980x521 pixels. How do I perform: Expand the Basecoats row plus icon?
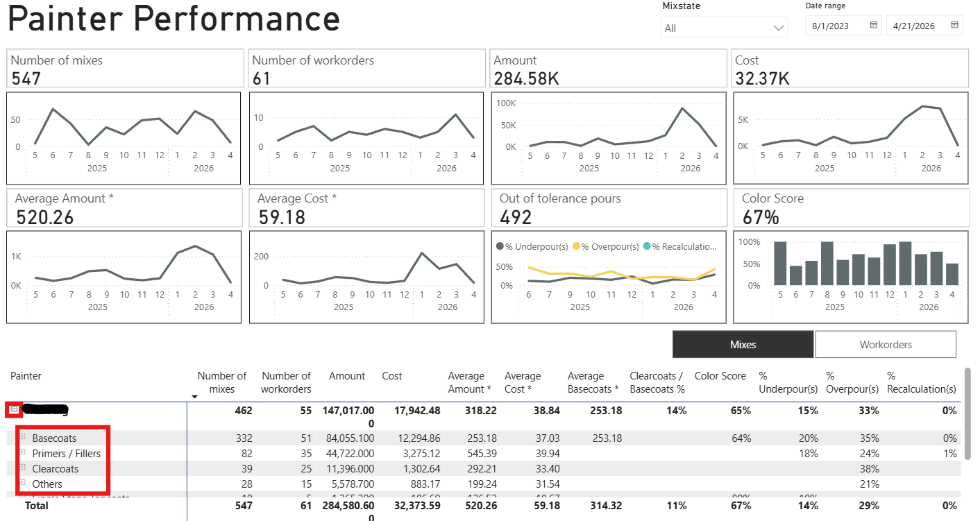[x=22, y=437]
